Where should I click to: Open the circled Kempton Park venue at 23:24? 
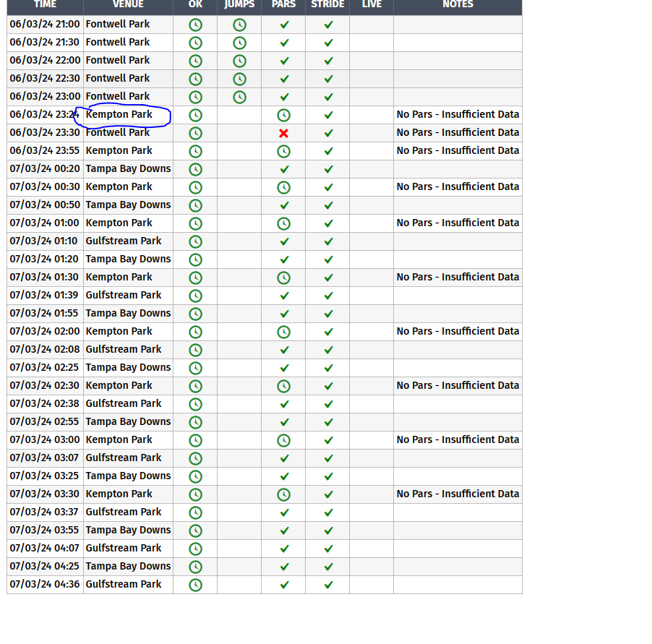(119, 114)
